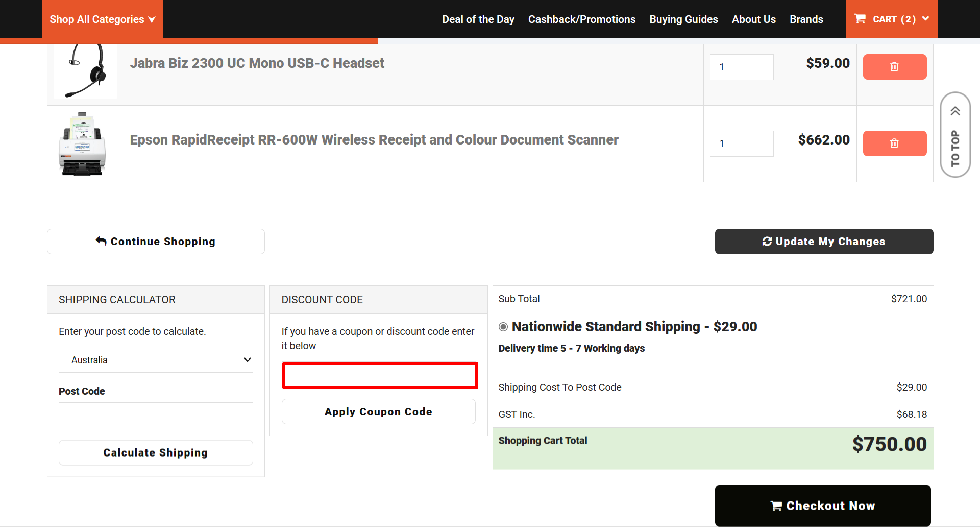The image size is (980, 527).
Task: Expand the CART (2) dropdown chevron
Action: (x=925, y=19)
